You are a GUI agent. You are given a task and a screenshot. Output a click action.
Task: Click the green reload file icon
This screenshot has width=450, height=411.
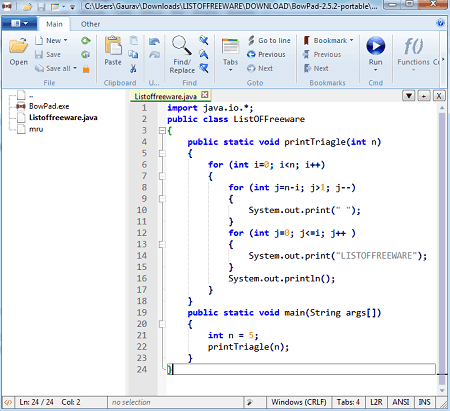pyautogui.click(x=86, y=41)
